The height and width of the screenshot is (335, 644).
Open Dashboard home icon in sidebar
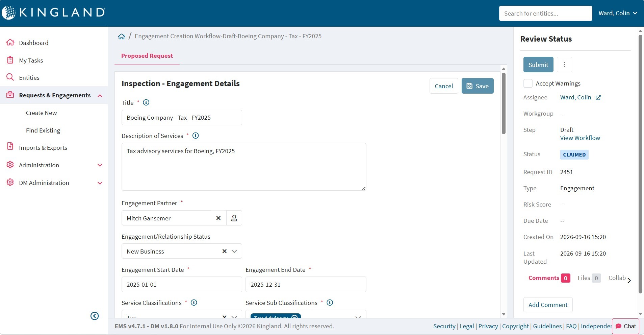click(10, 42)
